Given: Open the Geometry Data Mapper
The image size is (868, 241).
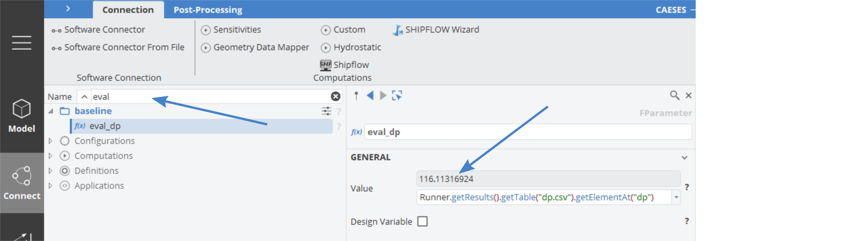Looking at the screenshot, I should click(255, 47).
